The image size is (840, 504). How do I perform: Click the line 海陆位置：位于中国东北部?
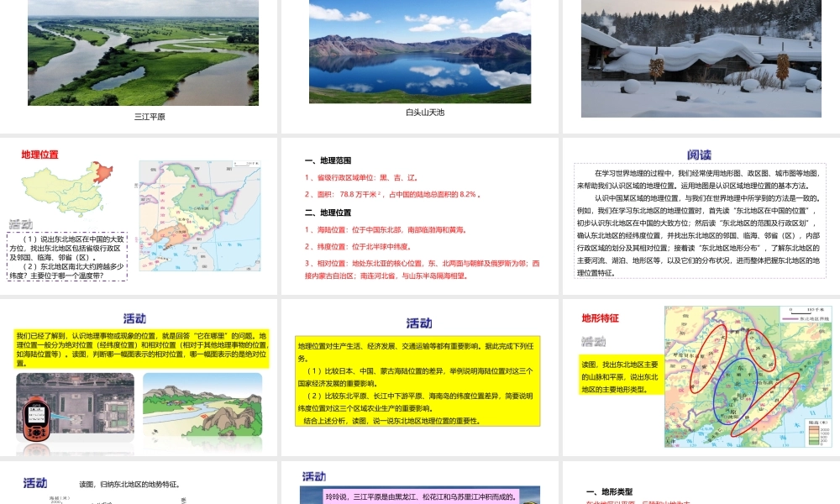click(386, 229)
